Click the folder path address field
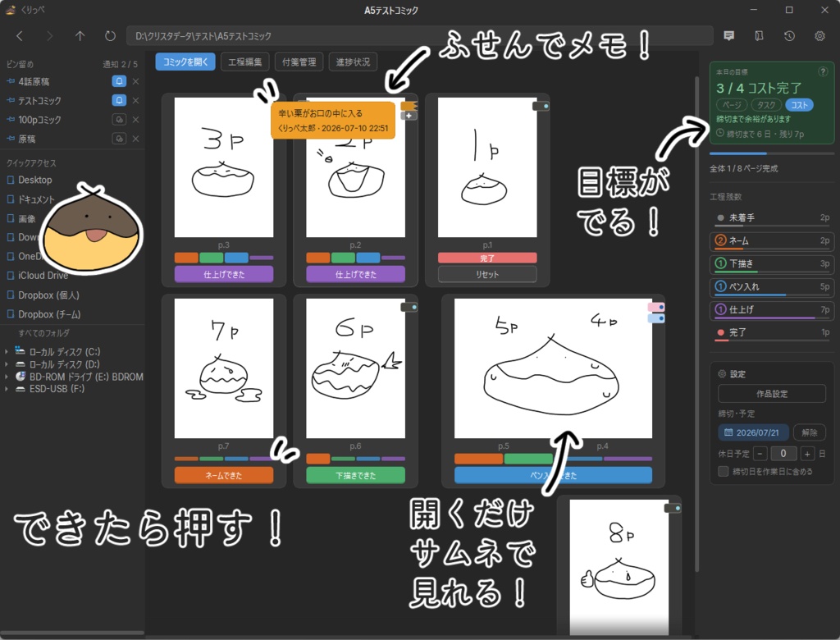 419,36
